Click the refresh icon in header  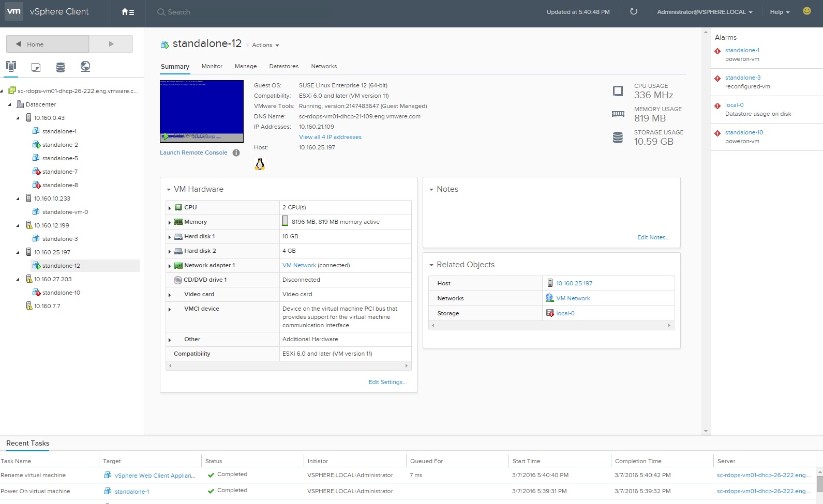click(x=634, y=11)
